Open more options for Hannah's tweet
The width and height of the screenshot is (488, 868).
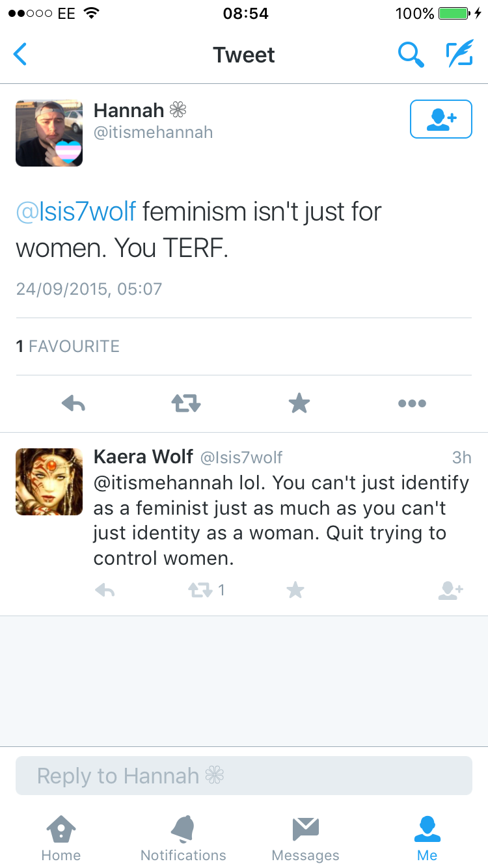click(x=412, y=404)
